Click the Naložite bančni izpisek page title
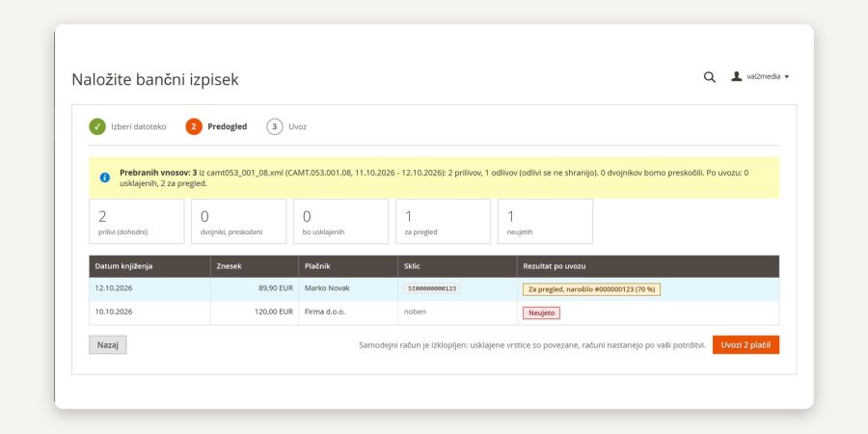This screenshot has height=434, width=868. click(x=155, y=80)
